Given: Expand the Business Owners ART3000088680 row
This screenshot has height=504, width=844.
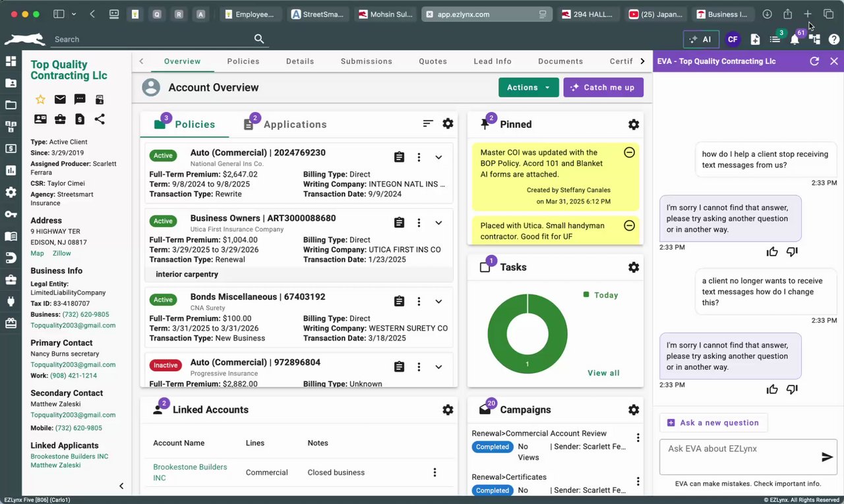Looking at the screenshot, I should point(438,223).
